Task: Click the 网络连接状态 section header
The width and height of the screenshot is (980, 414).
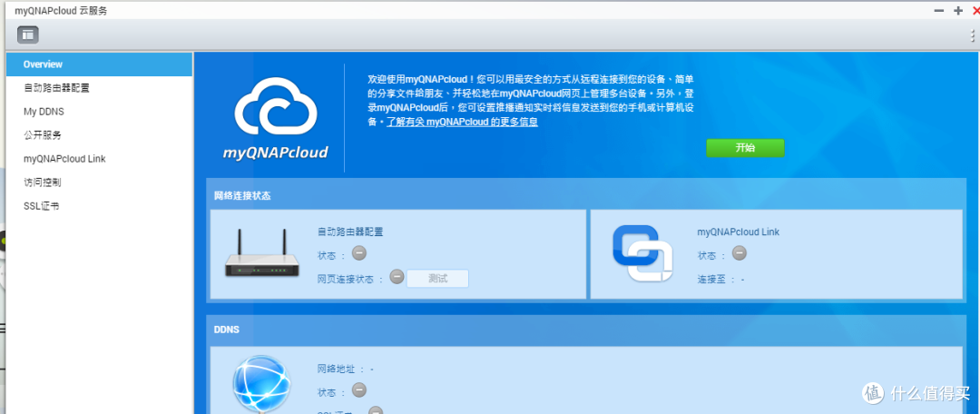Action: tap(242, 196)
